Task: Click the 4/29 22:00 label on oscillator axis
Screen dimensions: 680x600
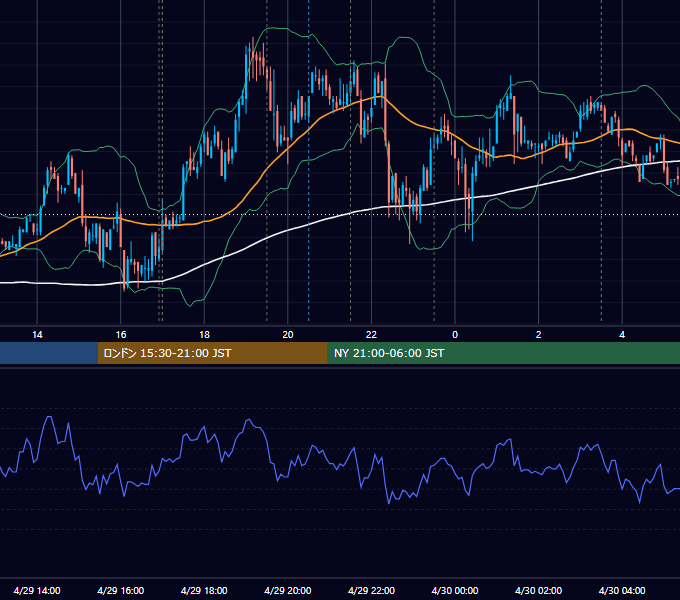Action: [371, 590]
